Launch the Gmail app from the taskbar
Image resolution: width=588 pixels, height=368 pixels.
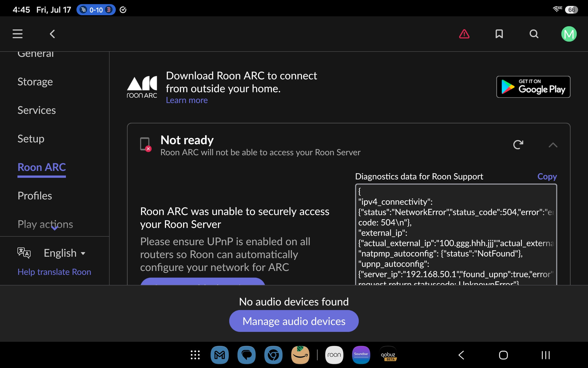tap(220, 355)
